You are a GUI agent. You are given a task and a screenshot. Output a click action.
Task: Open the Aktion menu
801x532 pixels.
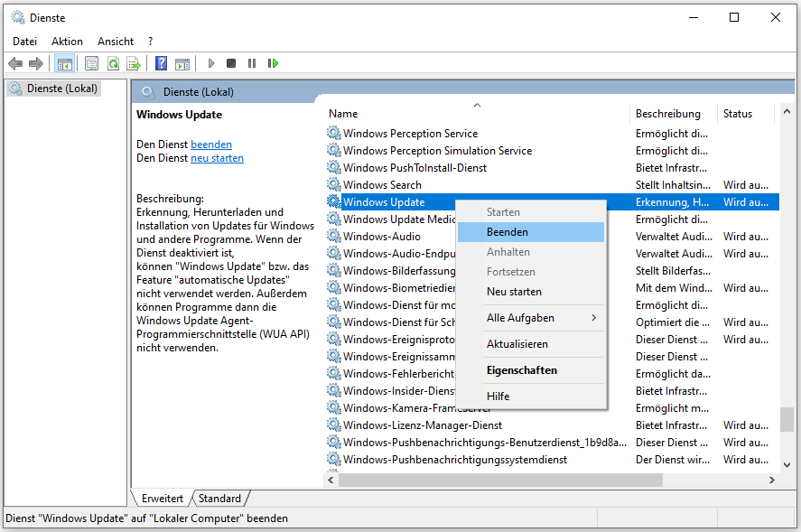67,42
